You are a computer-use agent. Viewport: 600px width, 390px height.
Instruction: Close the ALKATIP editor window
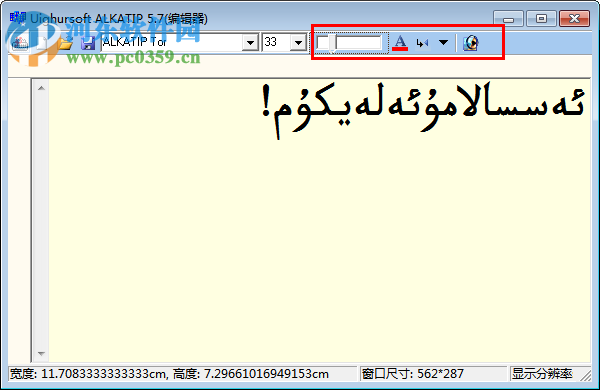point(574,19)
